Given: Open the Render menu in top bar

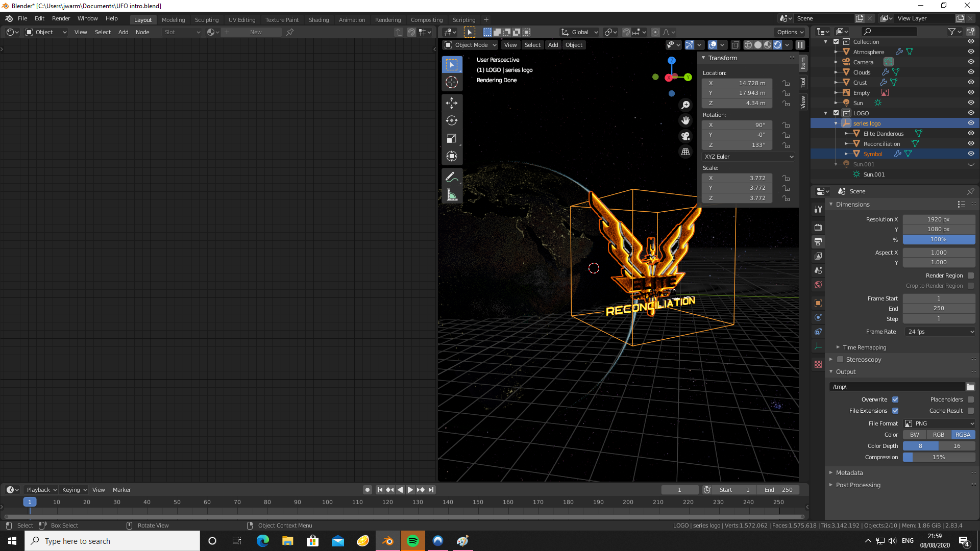Looking at the screenshot, I should pyautogui.click(x=61, y=18).
